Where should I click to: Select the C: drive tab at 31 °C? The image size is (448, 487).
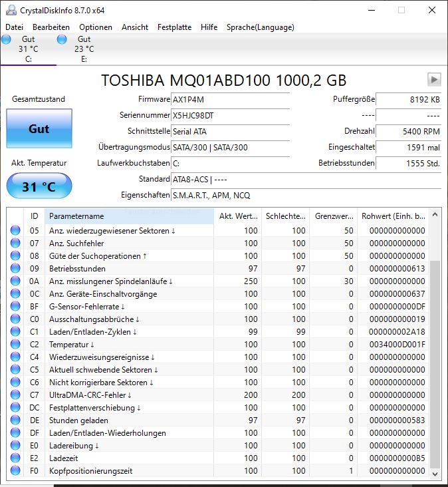[x=28, y=49]
